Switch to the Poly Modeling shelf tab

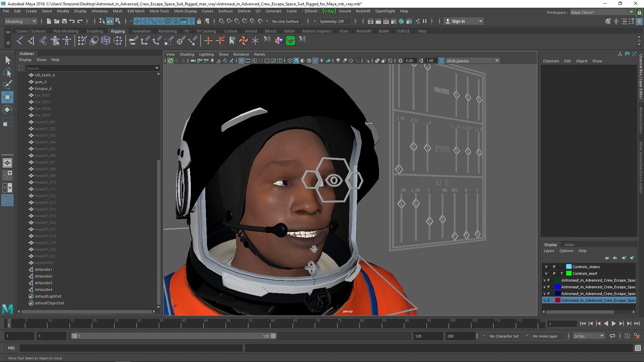(x=66, y=31)
